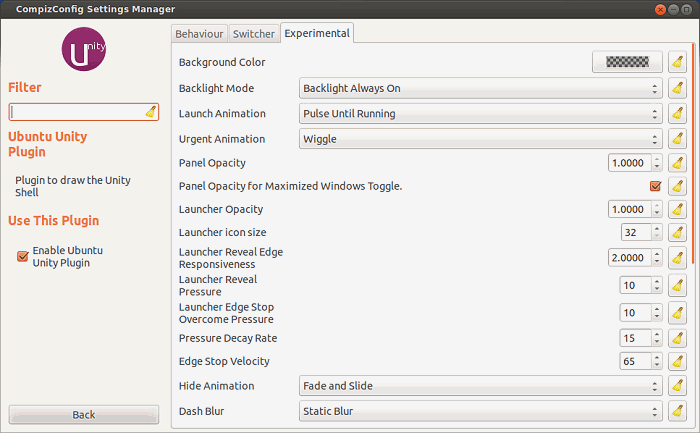This screenshot has width=700, height=433.
Task: Select the Experimental tab
Action: [x=317, y=33]
